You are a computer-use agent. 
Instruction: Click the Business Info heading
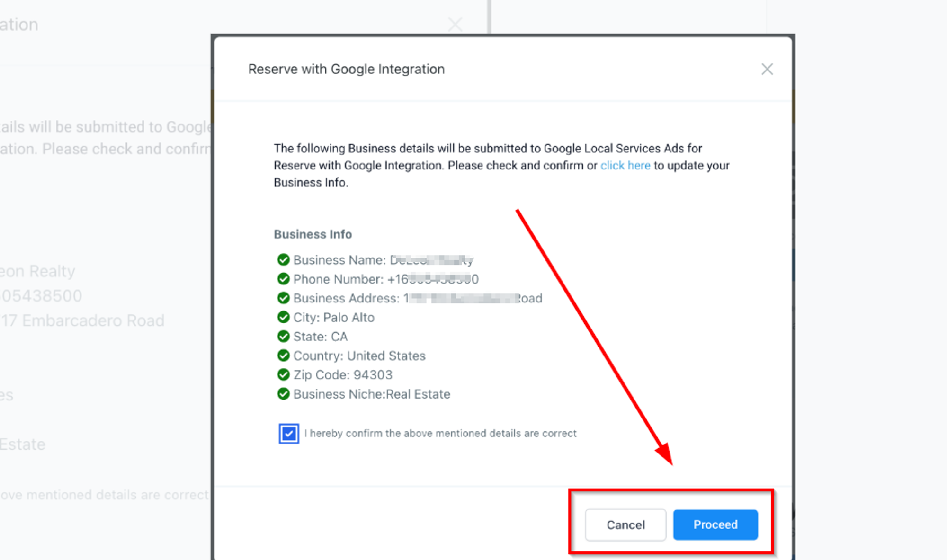pyautogui.click(x=313, y=234)
